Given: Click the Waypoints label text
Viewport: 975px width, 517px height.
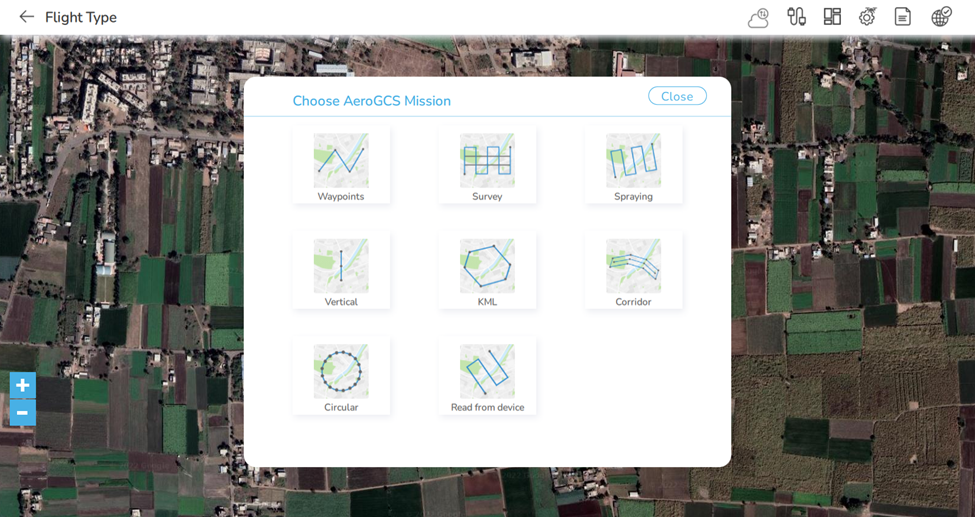Looking at the screenshot, I should coord(341,196).
